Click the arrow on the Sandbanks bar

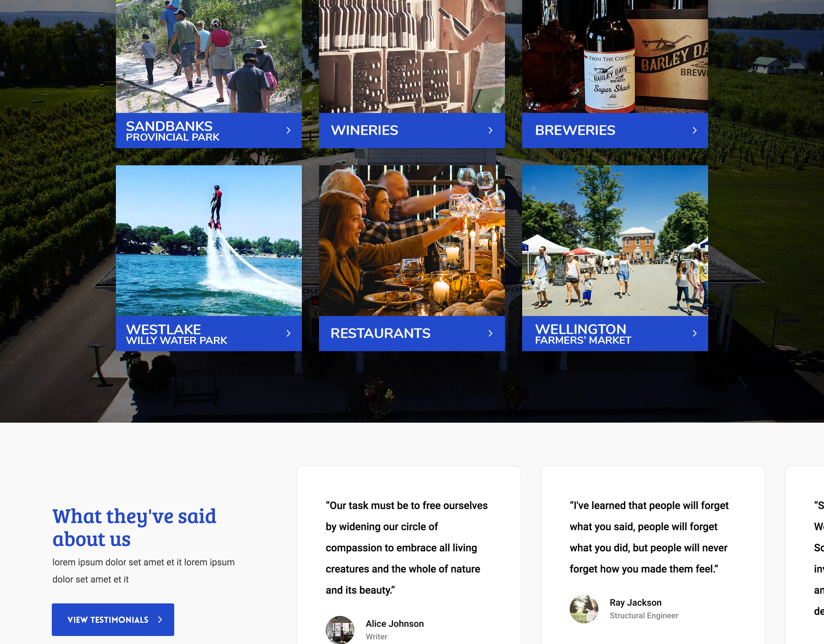pos(289,130)
